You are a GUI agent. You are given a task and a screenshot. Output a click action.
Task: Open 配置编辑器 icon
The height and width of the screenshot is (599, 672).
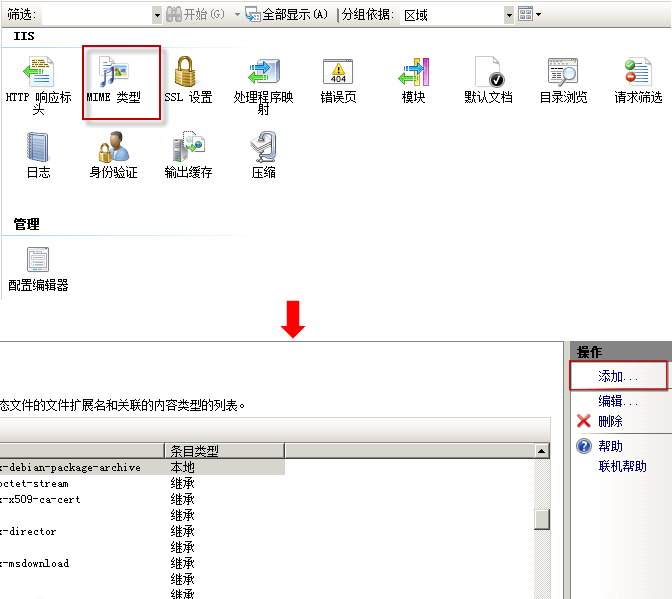(x=38, y=263)
